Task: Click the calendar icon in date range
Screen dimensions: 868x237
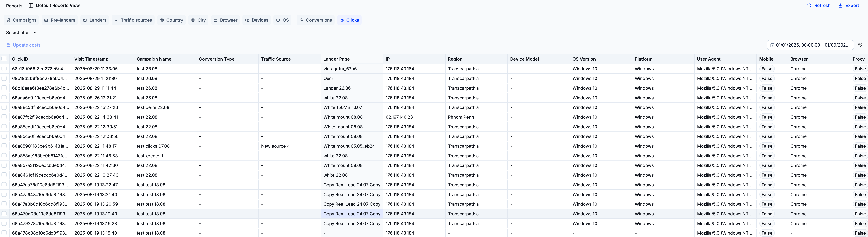Action: click(772, 45)
